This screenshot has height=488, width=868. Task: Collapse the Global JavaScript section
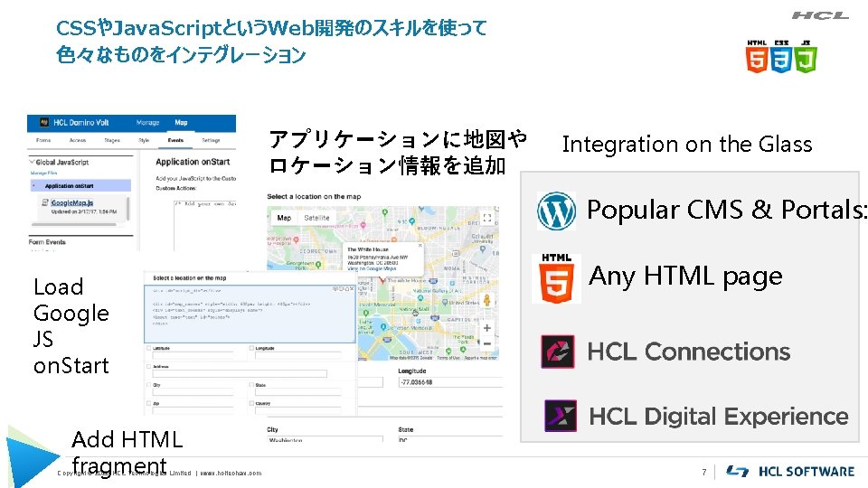point(32,162)
